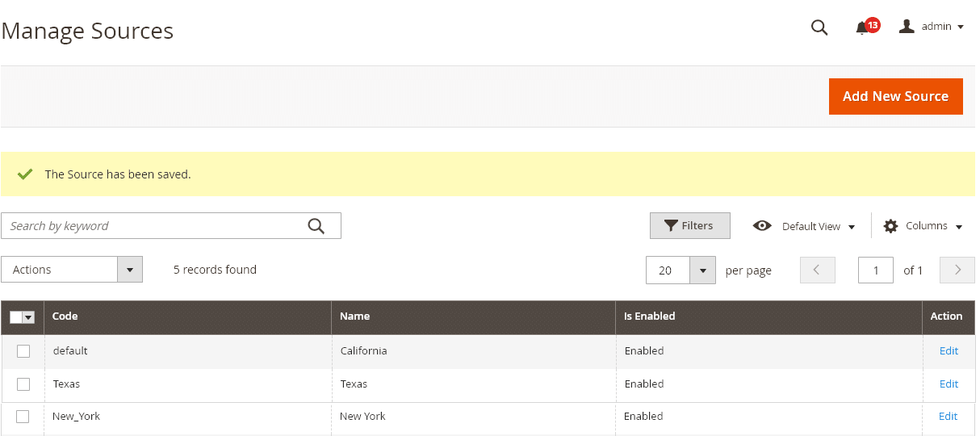Click the Add New Source button
Viewport: 980px width, 436px height.
[x=896, y=96]
